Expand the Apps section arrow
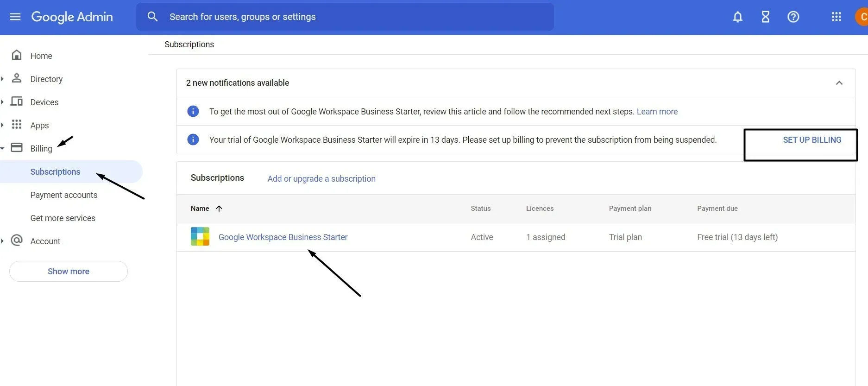The image size is (868, 386). 2,125
